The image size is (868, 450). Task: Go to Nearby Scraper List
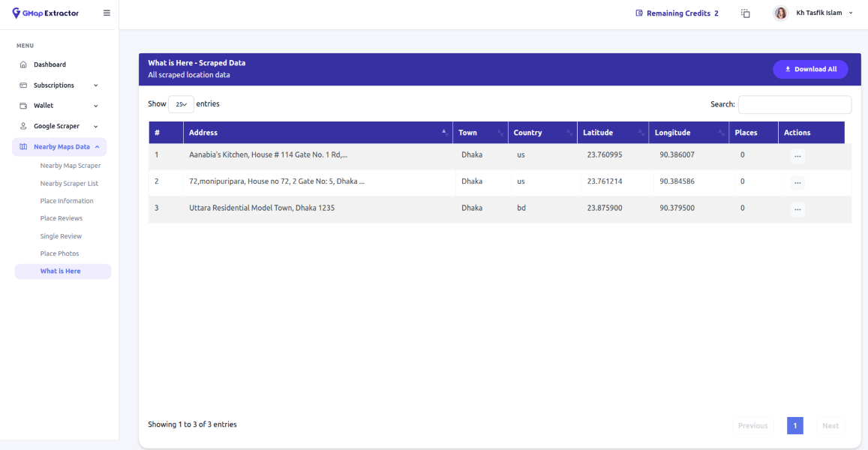(69, 184)
